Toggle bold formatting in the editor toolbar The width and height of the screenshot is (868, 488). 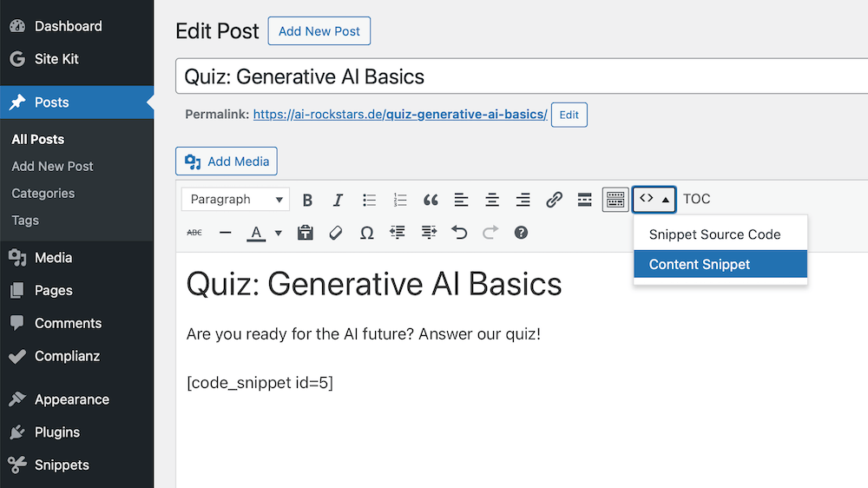[307, 200]
